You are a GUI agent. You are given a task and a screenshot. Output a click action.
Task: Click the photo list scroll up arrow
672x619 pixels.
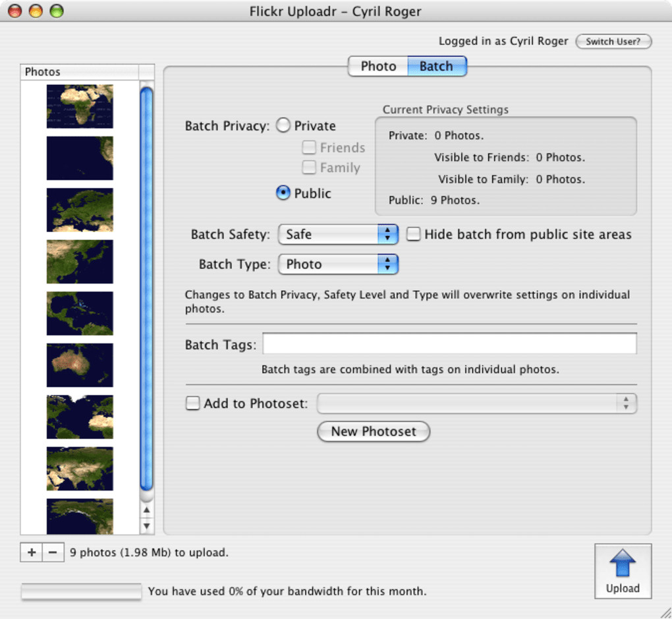[x=146, y=510]
